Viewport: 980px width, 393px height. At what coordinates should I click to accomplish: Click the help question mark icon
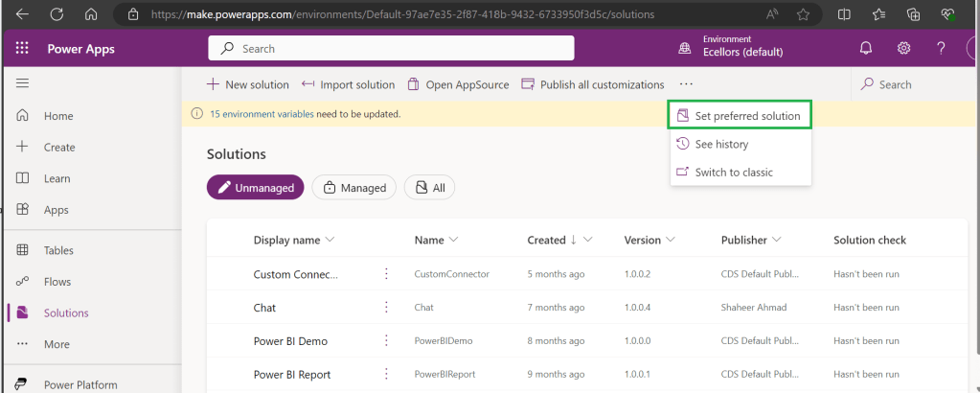pyautogui.click(x=941, y=48)
